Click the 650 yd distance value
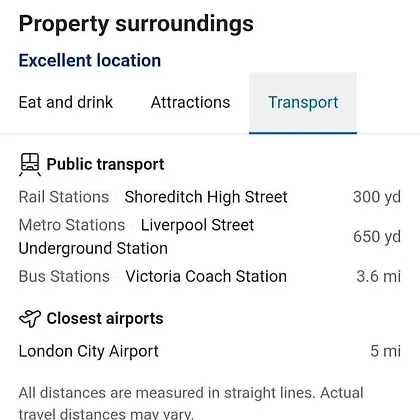The height and width of the screenshot is (420, 420). pyautogui.click(x=377, y=237)
